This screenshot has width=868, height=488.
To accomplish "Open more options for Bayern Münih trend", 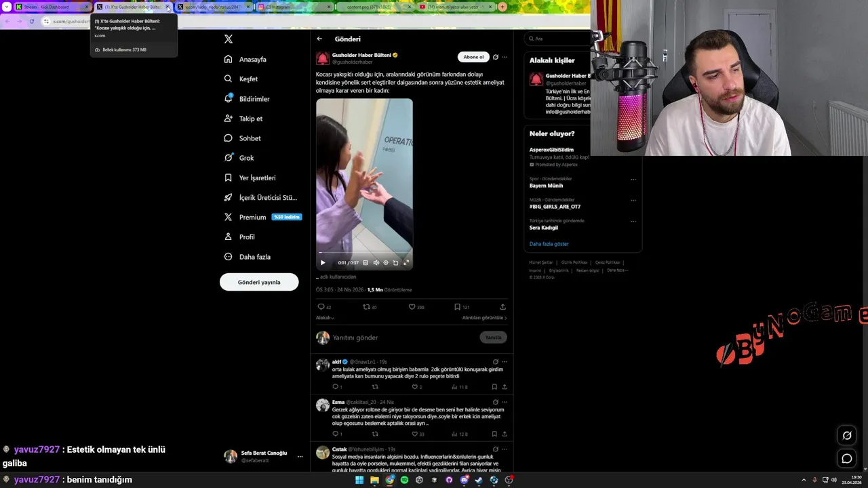I will 633,180.
